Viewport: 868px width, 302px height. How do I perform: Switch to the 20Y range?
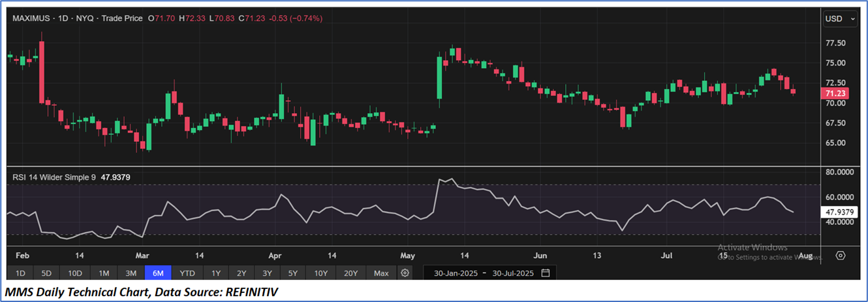tap(350, 273)
